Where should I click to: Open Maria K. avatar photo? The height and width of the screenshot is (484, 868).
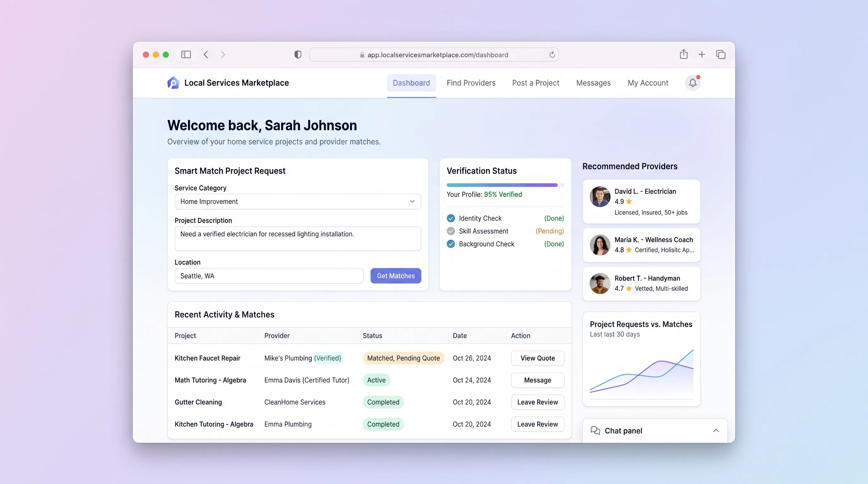600,245
